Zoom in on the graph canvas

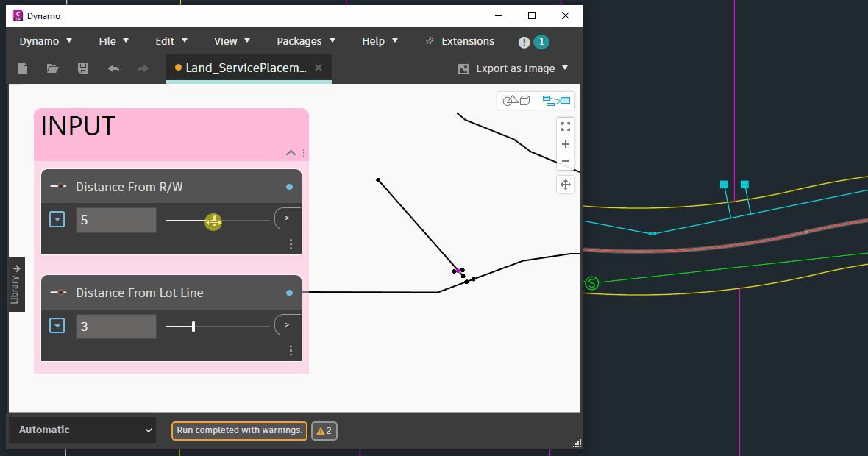566,144
